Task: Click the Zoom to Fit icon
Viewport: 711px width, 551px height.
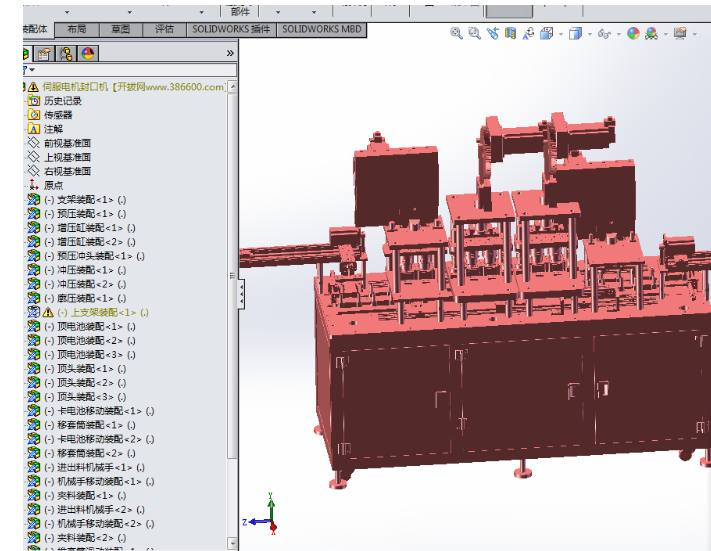Action: pyautogui.click(x=457, y=33)
